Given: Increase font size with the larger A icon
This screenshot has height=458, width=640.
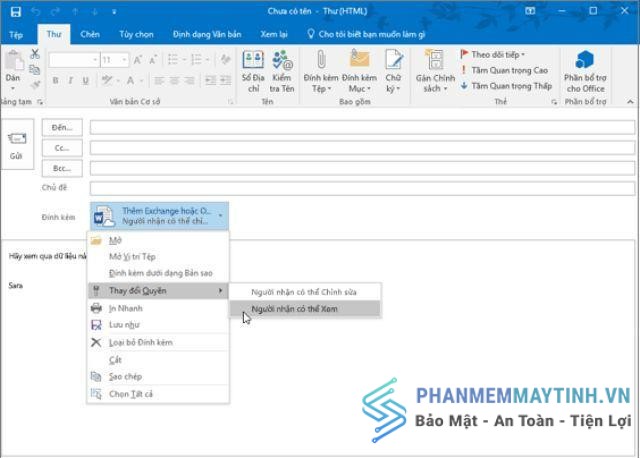Looking at the screenshot, I should [x=137, y=60].
